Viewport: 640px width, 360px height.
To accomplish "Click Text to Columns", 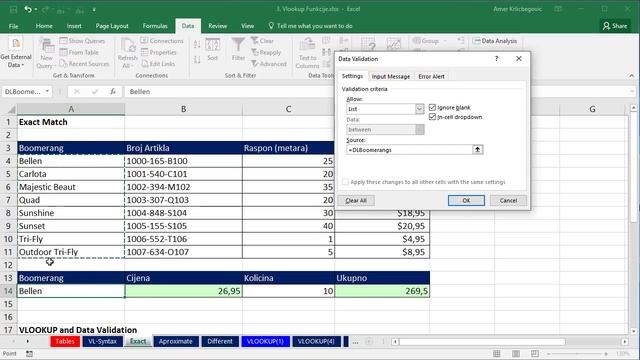I will pyautogui.click(x=307, y=53).
